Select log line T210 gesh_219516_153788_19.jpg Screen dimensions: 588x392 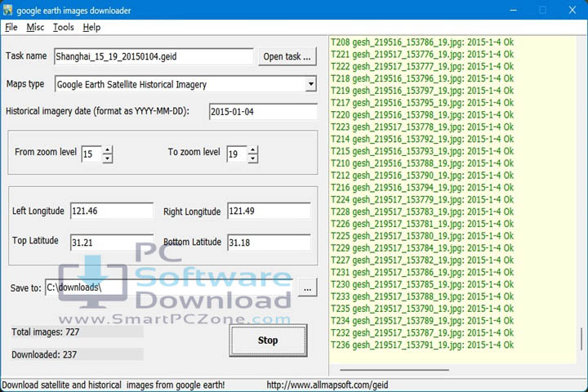pyautogui.click(x=422, y=163)
